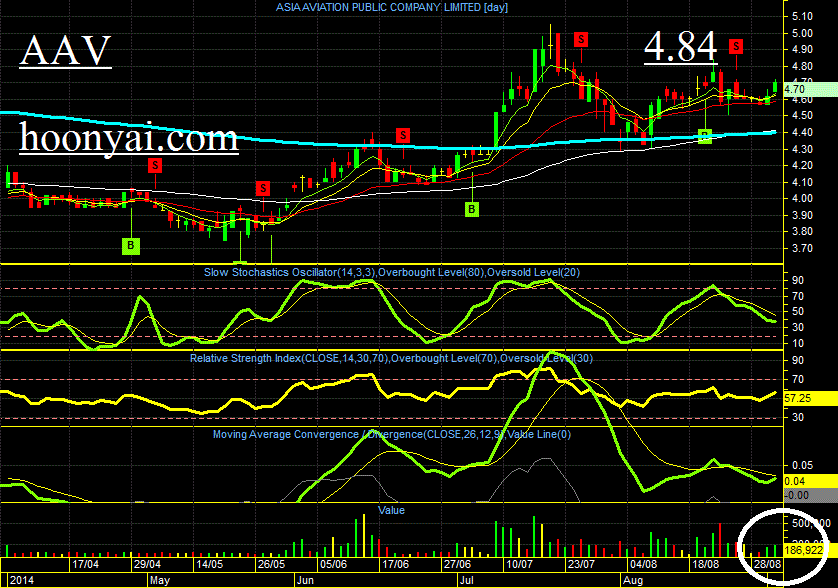This screenshot has height=588, width=838.
Task: Click the May month label on the bottom axis
Action: click(x=160, y=580)
